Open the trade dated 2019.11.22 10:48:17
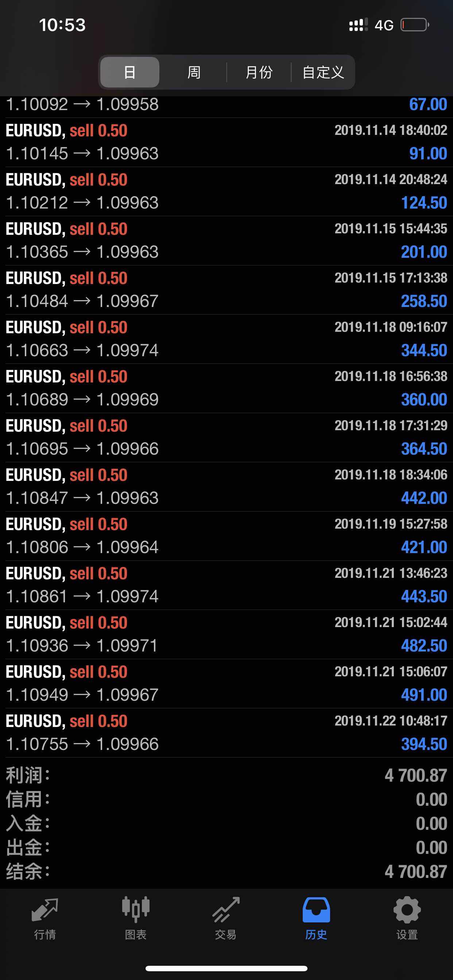 226,733
